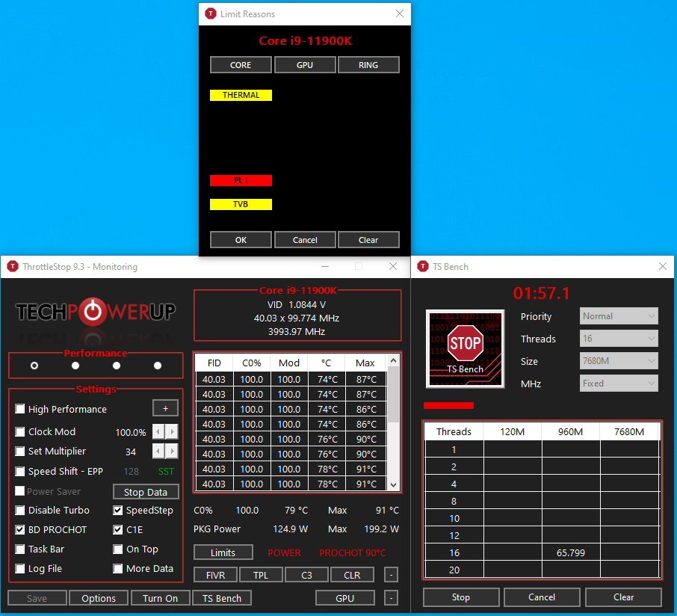Click the TS Bench button in ThrottleStop
The height and width of the screenshot is (616, 677).
pos(222,598)
